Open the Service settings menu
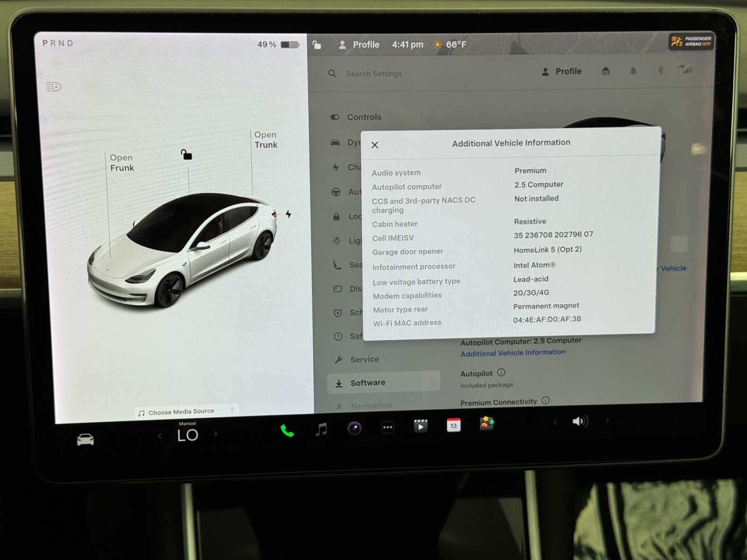 pos(364,359)
